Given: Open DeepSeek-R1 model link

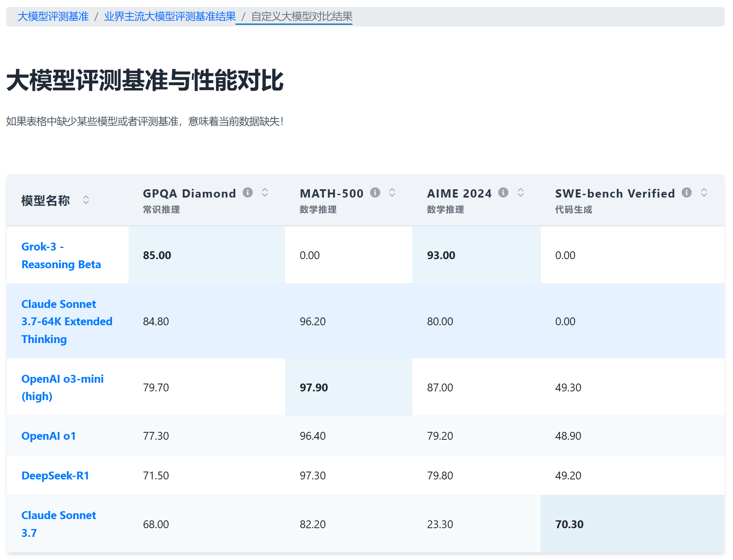Looking at the screenshot, I should coord(55,476).
